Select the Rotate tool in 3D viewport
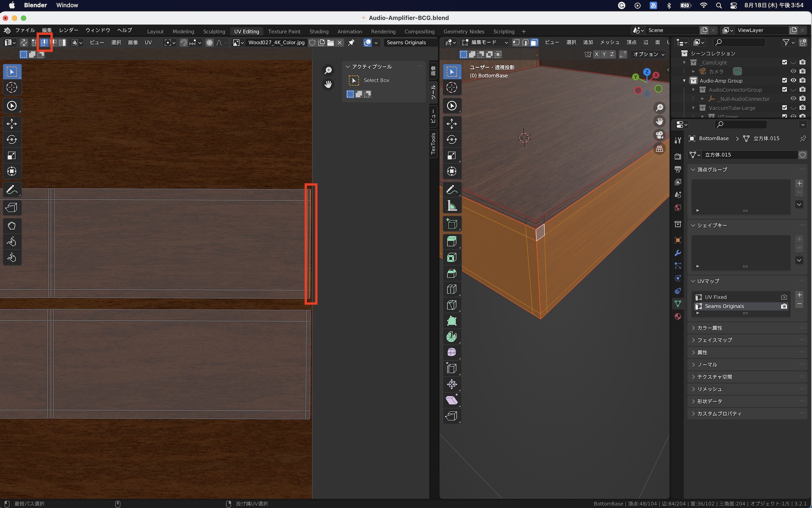This screenshot has height=508, width=812. coord(451,139)
